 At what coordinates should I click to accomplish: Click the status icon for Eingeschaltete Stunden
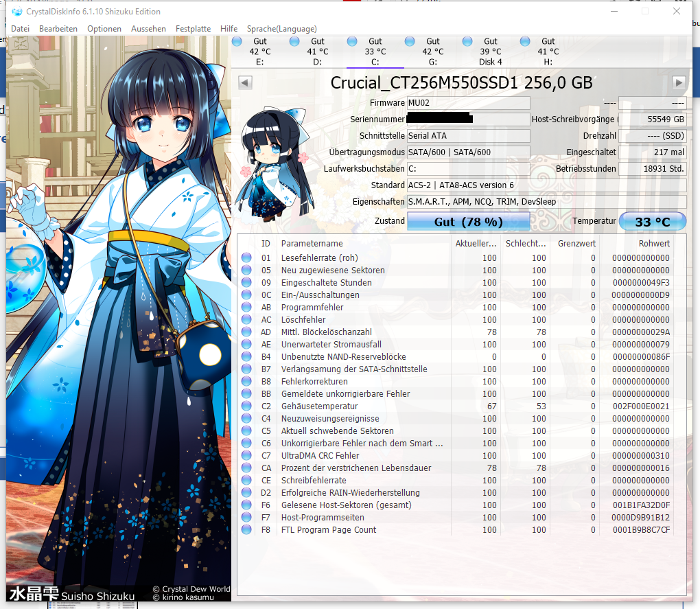(x=246, y=282)
